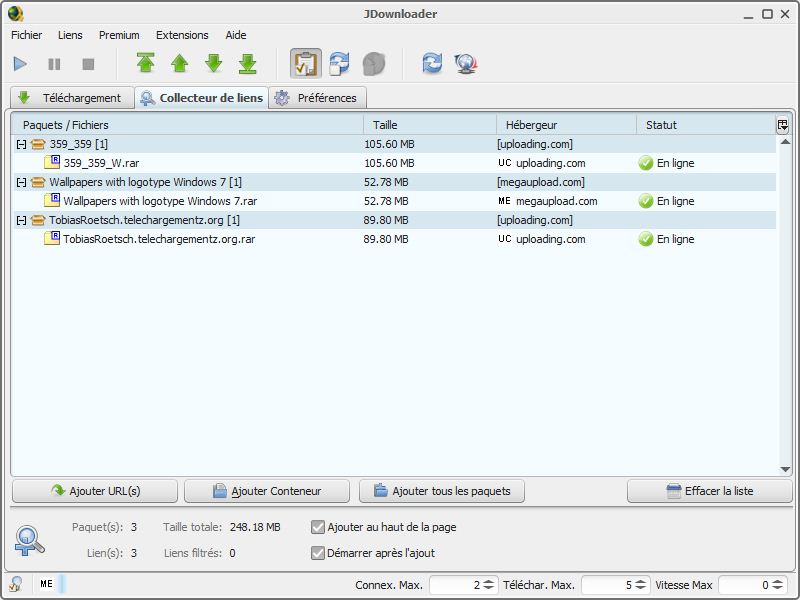
Task: Stop downloads with the stop icon
Action: (x=88, y=64)
